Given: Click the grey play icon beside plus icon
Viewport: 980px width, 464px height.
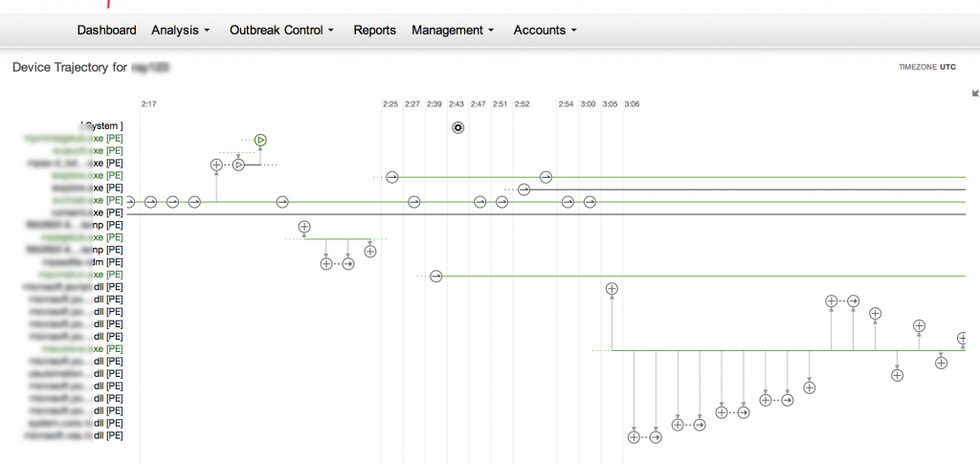Looking at the screenshot, I should click(238, 165).
